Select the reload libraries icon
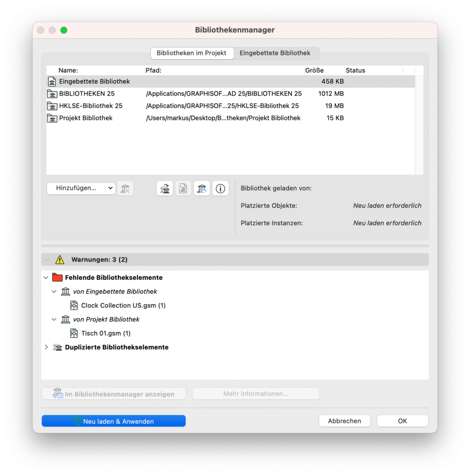Image resolution: width=470 pixels, height=476 pixels. coord(202,188)
